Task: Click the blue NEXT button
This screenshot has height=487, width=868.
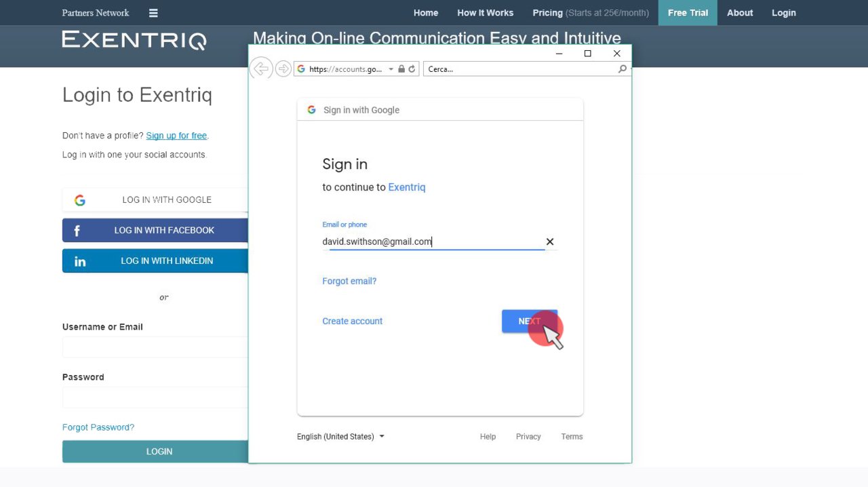Action: pyautogui.click(x=530, y=322)
